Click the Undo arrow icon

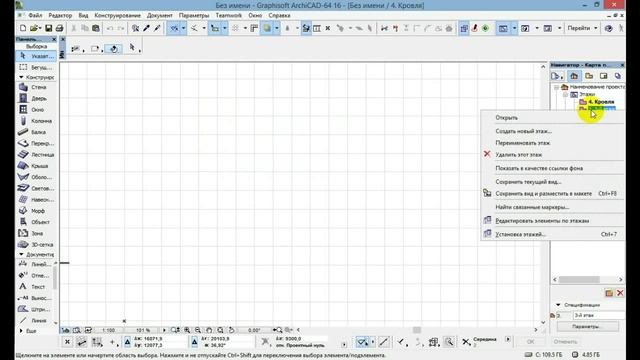click(110, 28)
